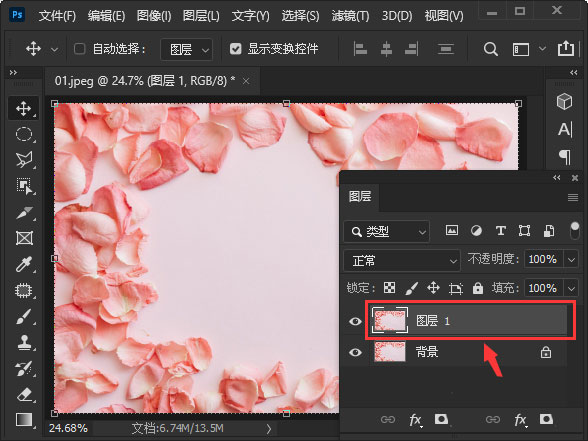Select the Polygonal Lasso tool

coord(24,160)
